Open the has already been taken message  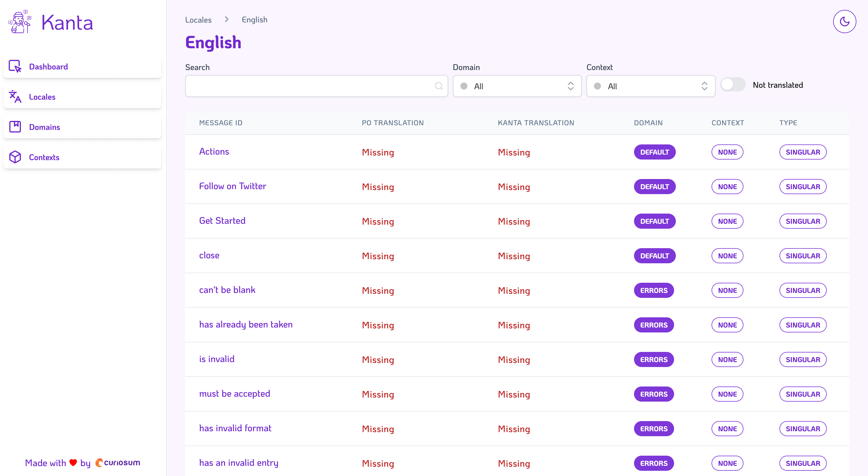(x=246, y=325)
